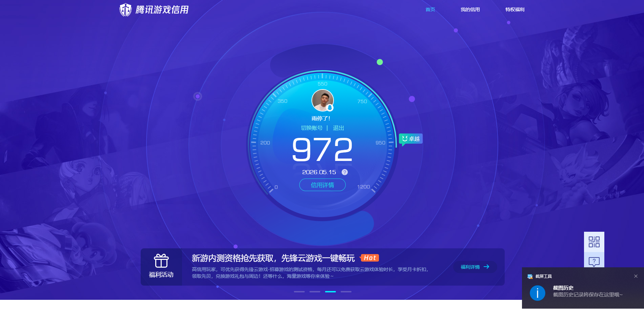This screenshot has height=310, width=644.
Task: Open the QR code sidebar icon
Action: [x=594, y=242]
